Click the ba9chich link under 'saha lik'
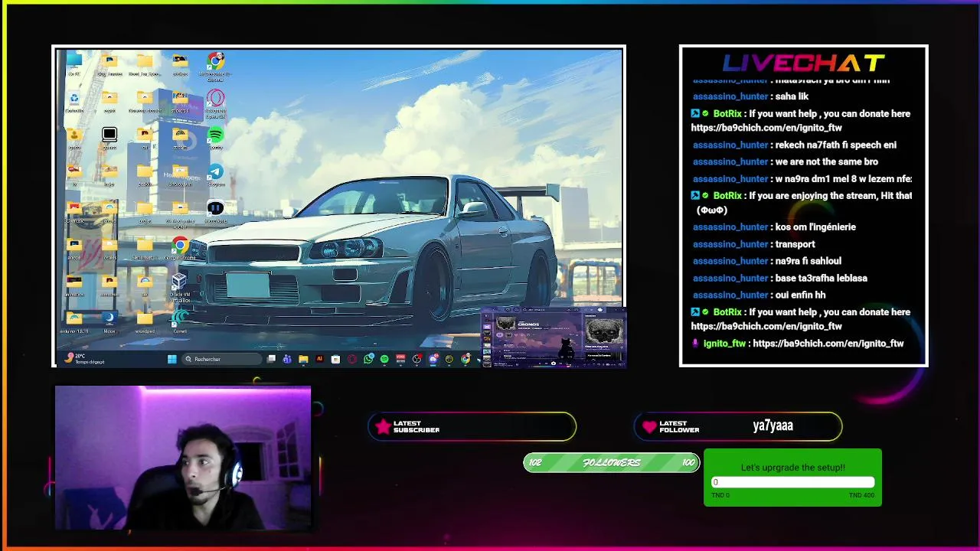This screenshot has height=551, width=980. coord(766,128)
